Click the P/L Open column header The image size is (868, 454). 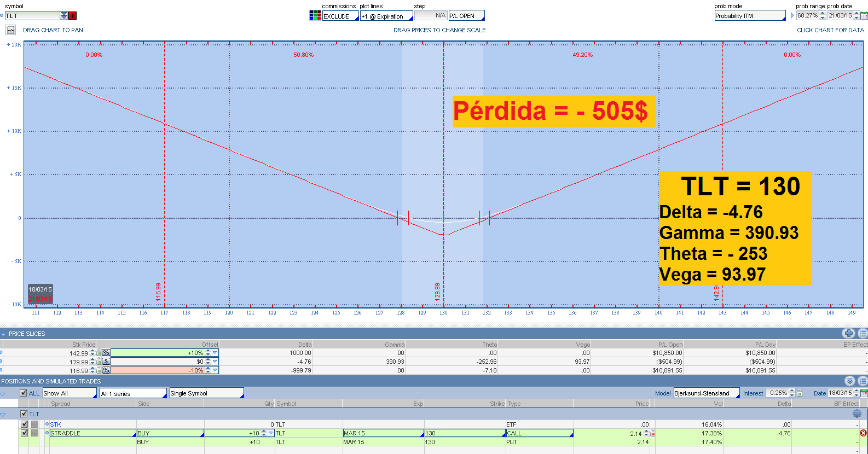click(x=670, y=345)
